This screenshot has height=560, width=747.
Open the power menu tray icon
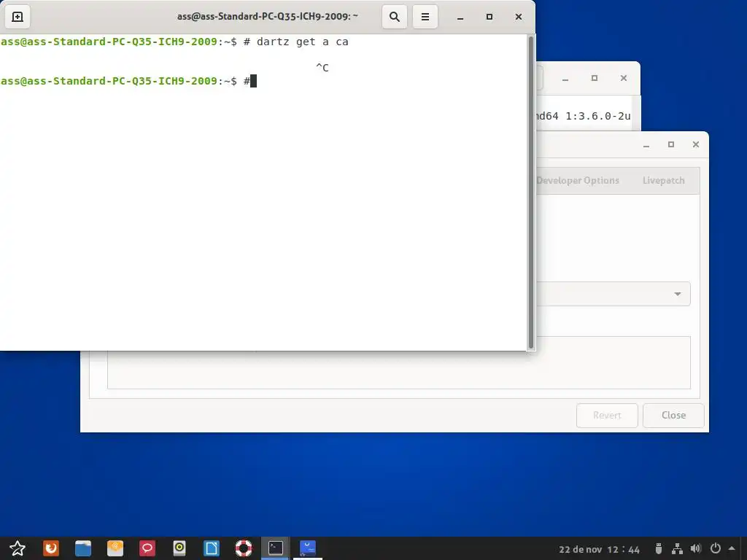[x=715, y=549]
